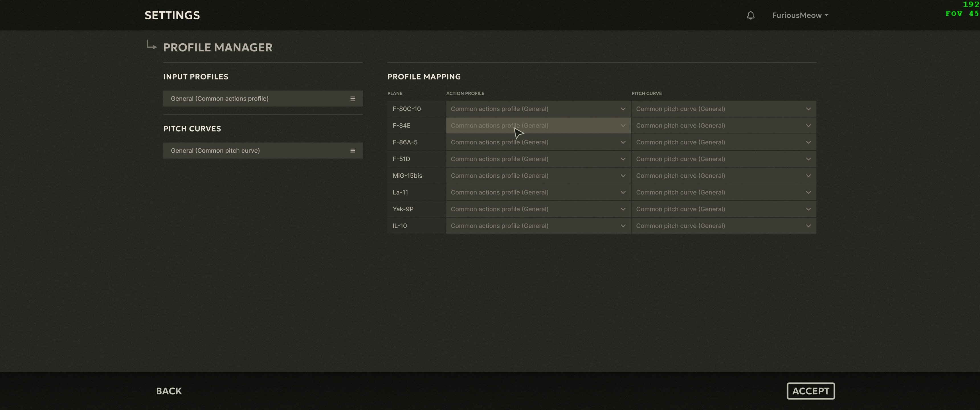Click the INPUT PROFILES section heading
Screen dimensions: 980x410
point(195,77)
